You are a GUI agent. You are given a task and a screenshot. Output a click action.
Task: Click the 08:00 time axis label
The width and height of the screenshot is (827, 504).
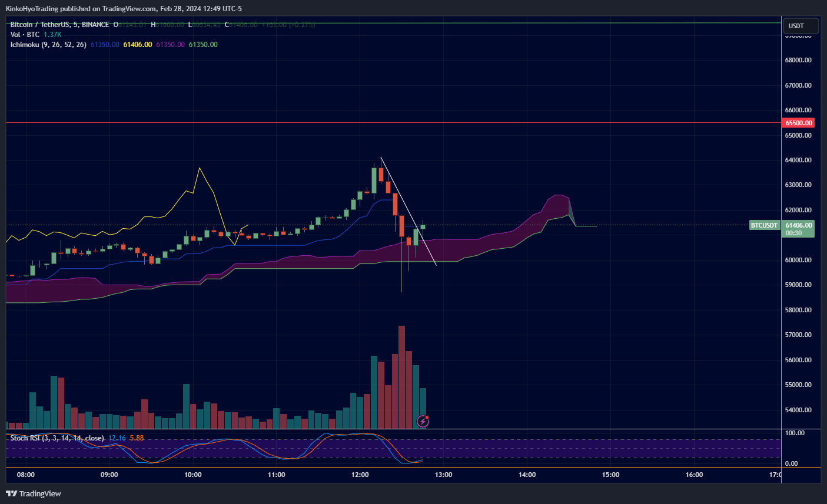click(26, 475)
